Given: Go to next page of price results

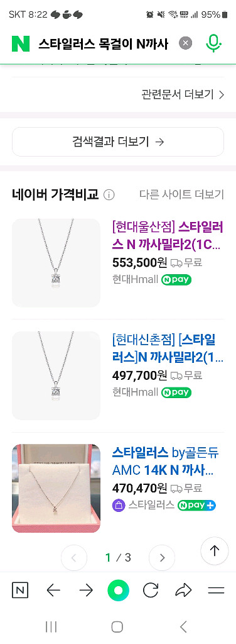Looking at the screenshot, I should pyautogui.click(x=162, y=558).
